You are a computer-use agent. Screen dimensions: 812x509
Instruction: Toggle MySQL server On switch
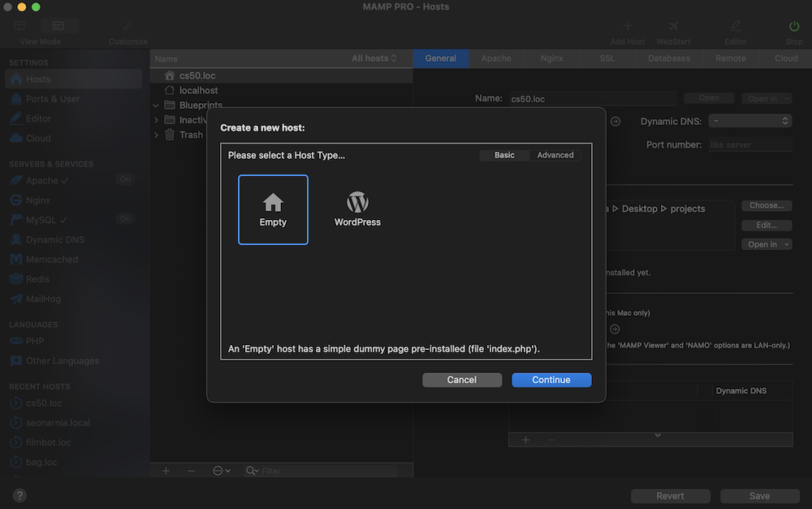tap(125, 219)
